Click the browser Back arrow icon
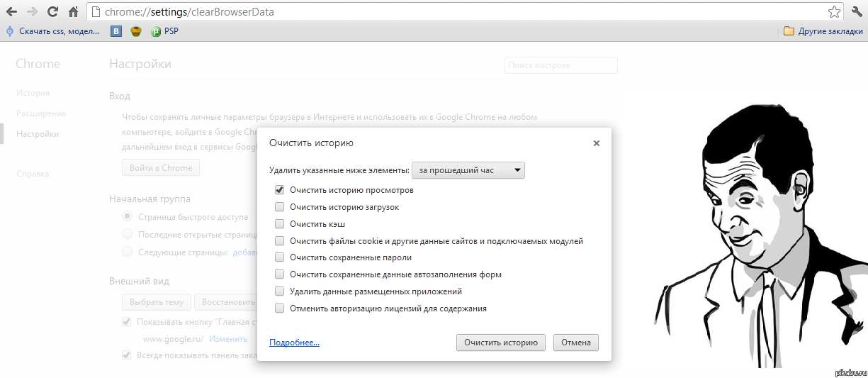 click(11, 12)
